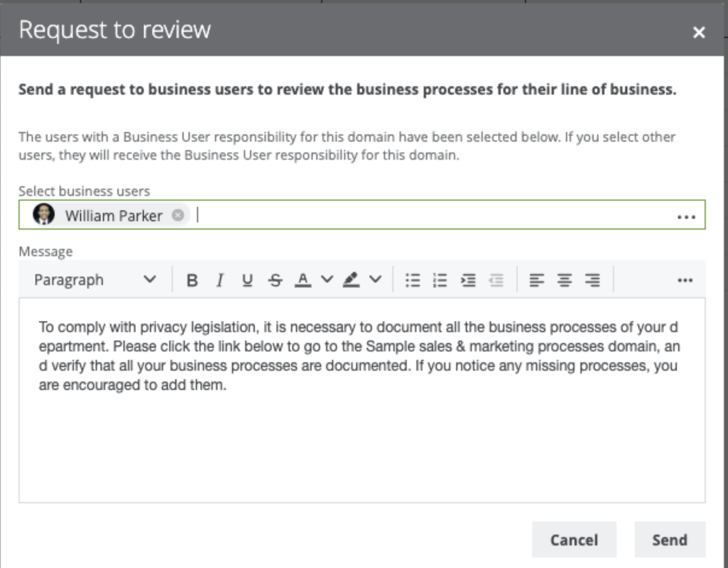Increase indent of the paragraph
Viewport: 728px width, 568px height.
click(468, 280)
